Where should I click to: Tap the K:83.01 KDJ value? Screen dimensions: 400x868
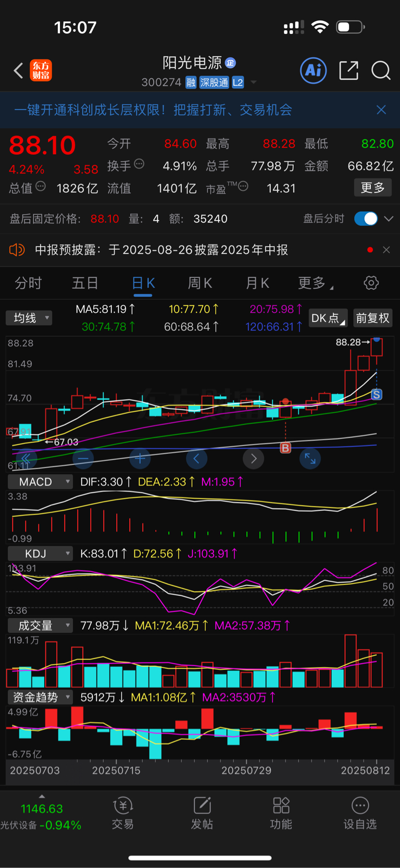click(x=104, y=554)
